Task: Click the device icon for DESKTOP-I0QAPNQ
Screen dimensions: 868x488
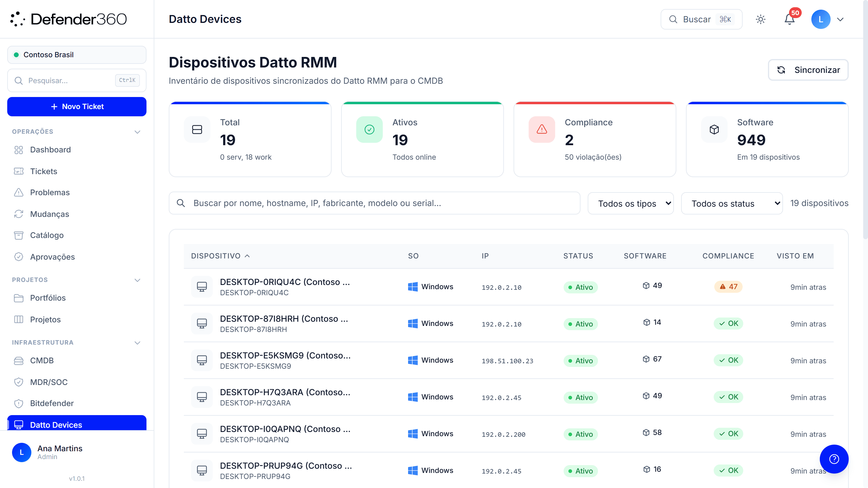Action: pos(202,433)
